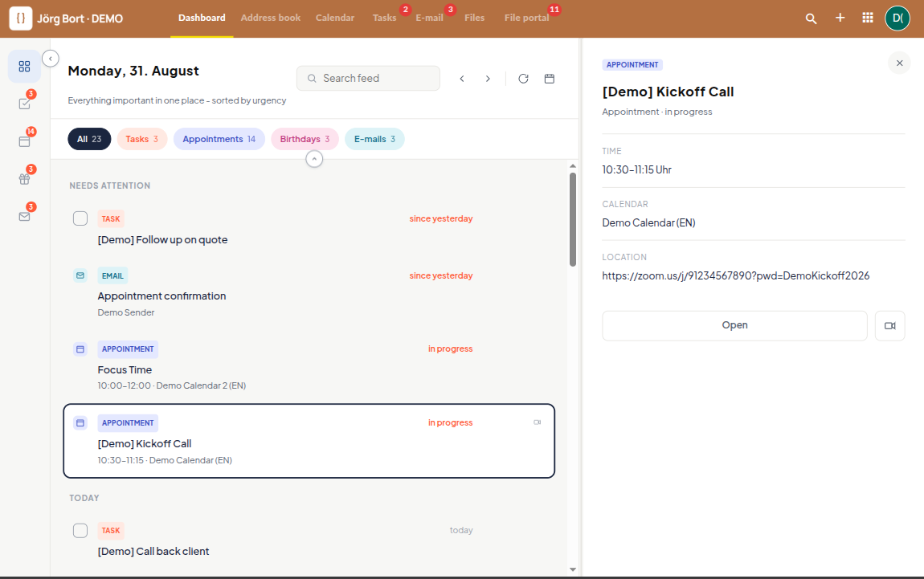The width and height of the screenshot is (924, 579).
Task: Open the appointments calendar sidebar icon
Action: [24, 141]
